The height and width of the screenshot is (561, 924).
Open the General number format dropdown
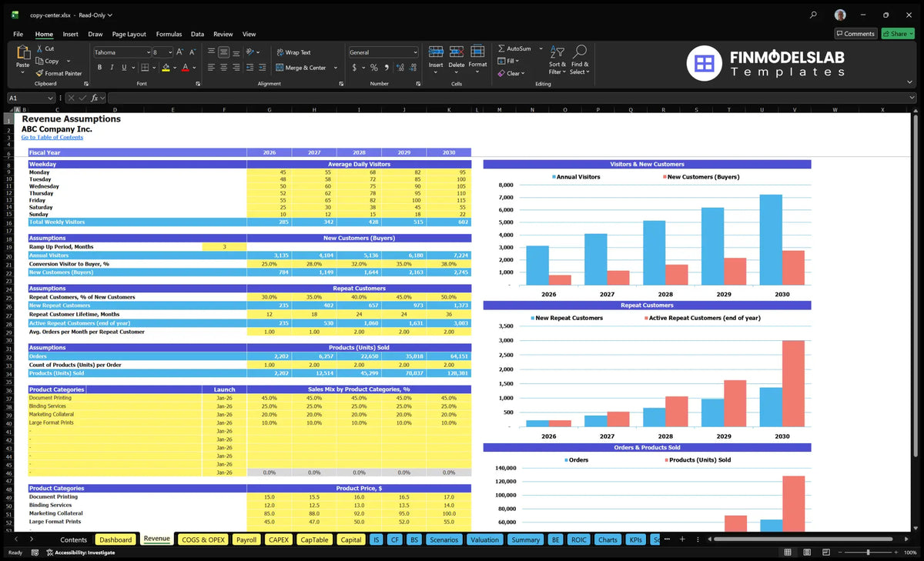click(x=415, y=52)
